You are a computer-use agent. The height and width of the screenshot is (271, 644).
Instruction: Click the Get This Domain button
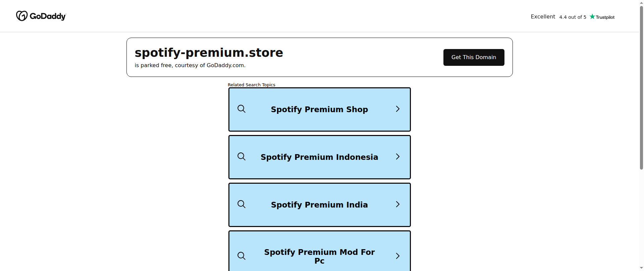[x=474, y=57]
